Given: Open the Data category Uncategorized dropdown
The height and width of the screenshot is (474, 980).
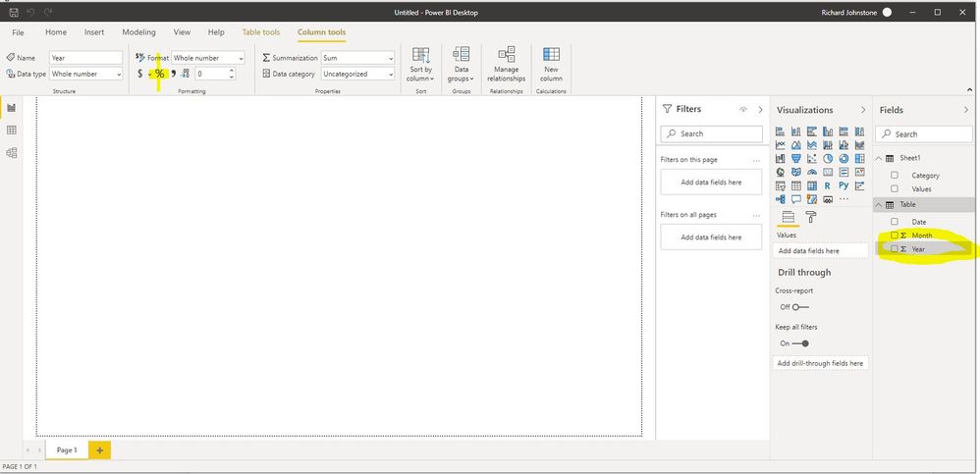Looking at the screenshot, I should [358, 74].
